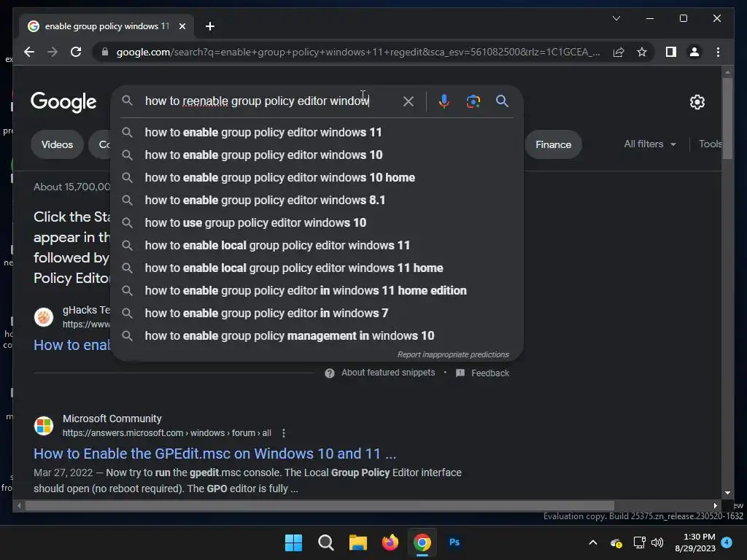Click the gHacks site favicon
The image size is (747, 560).
point(44,316)
